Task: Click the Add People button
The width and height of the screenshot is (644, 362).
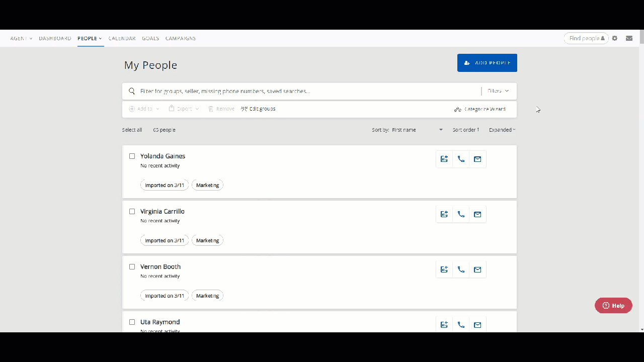Action: pyautogui.click(x=487, y=63)
